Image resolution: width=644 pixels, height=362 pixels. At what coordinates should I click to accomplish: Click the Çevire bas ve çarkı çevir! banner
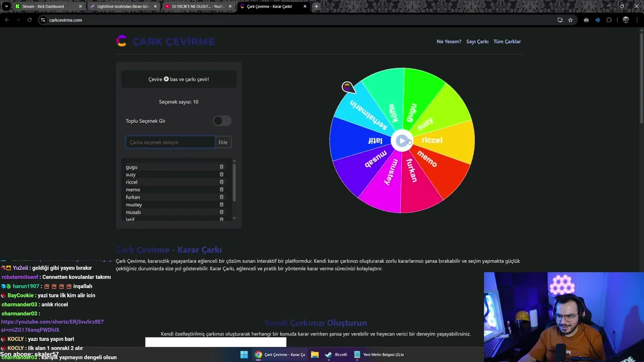(x=179, y=79)
